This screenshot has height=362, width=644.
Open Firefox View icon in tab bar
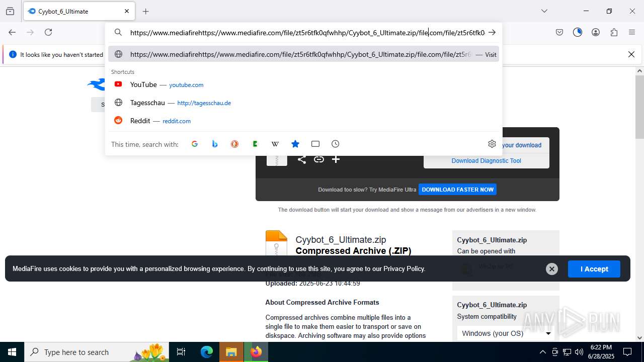(10, 11)
